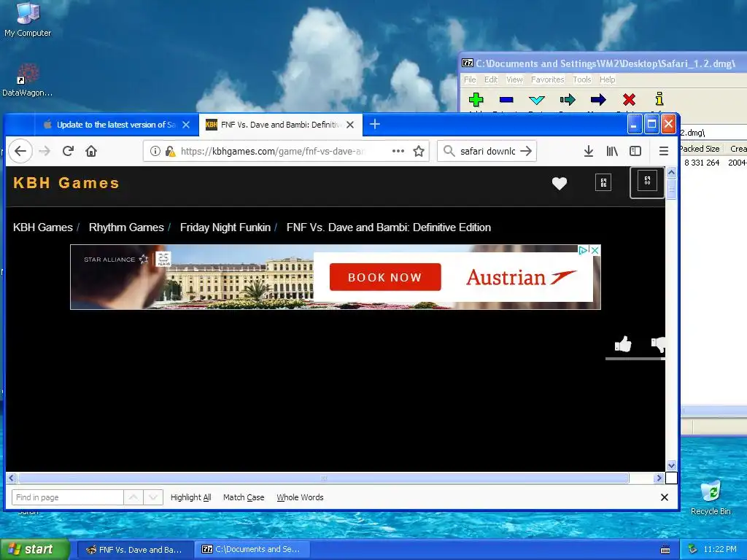Viewport: 747px width, 560px height.
Task: Open the Firefox home page
Action: click(x=91, y=151)
